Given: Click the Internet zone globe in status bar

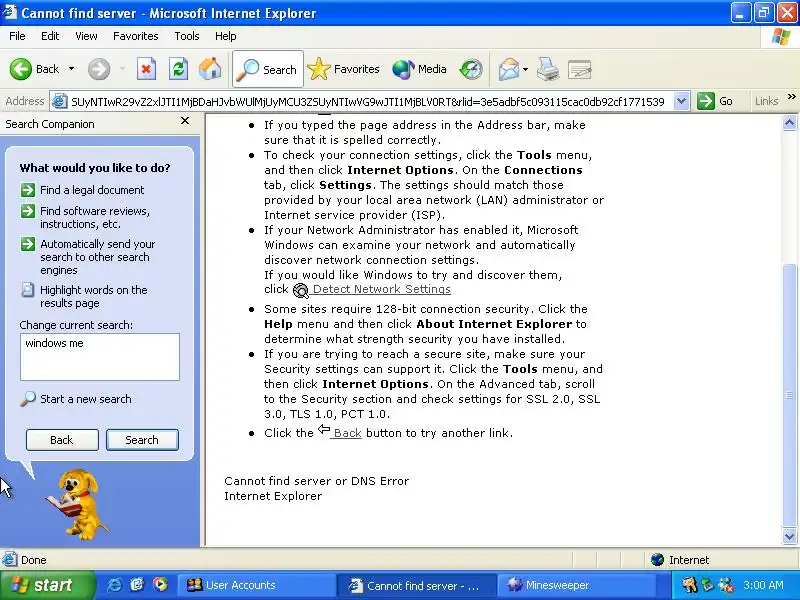Looking at the screenshot, I should point(657,560).
